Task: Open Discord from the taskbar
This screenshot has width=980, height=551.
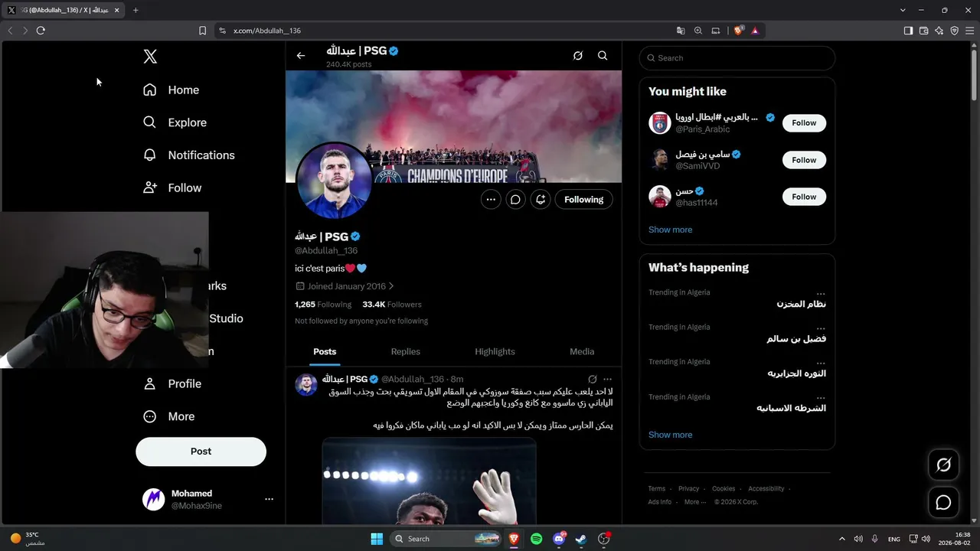Action: [x=559, y=539]
